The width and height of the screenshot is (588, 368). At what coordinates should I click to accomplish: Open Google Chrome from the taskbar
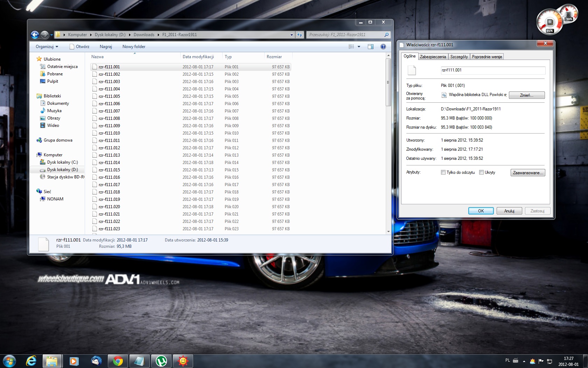pyautogui.click(x=118, y=361)
